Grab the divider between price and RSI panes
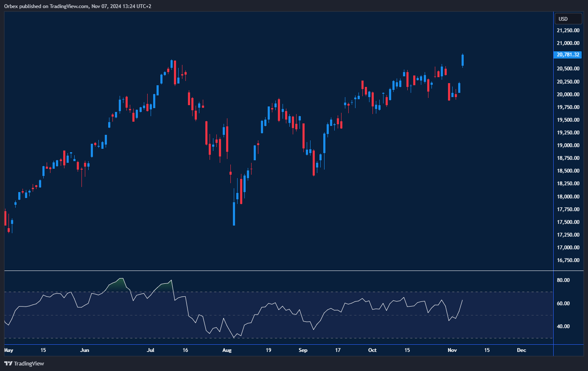 coord(278,271)
